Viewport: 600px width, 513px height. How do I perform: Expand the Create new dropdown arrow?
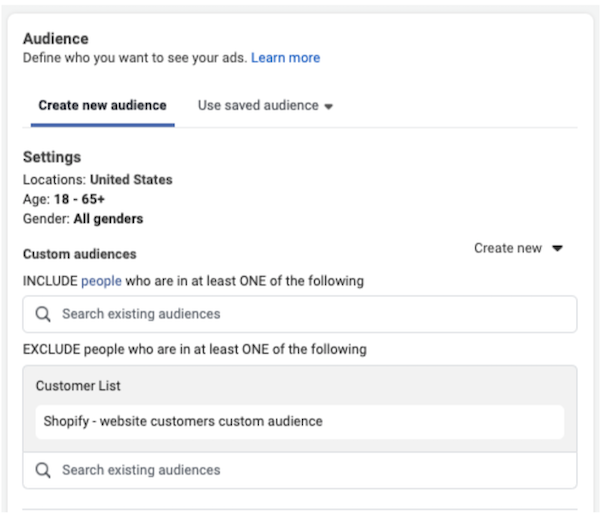558,249
